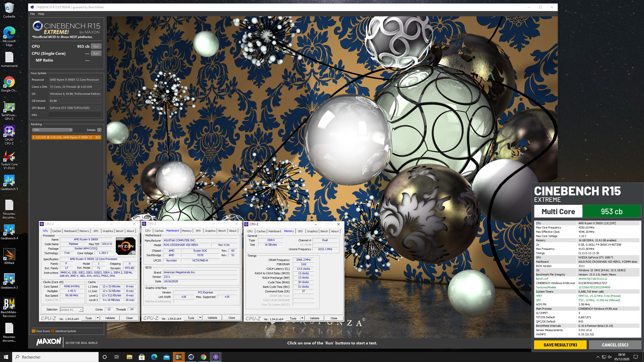The height and width of the screenshot is (362, 644).
Task: Click the Rechercher taskbar search box
Action: (55, 357)
